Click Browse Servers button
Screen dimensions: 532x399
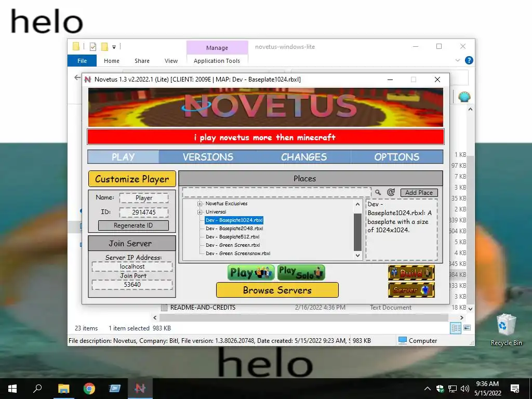pos(277,290)
